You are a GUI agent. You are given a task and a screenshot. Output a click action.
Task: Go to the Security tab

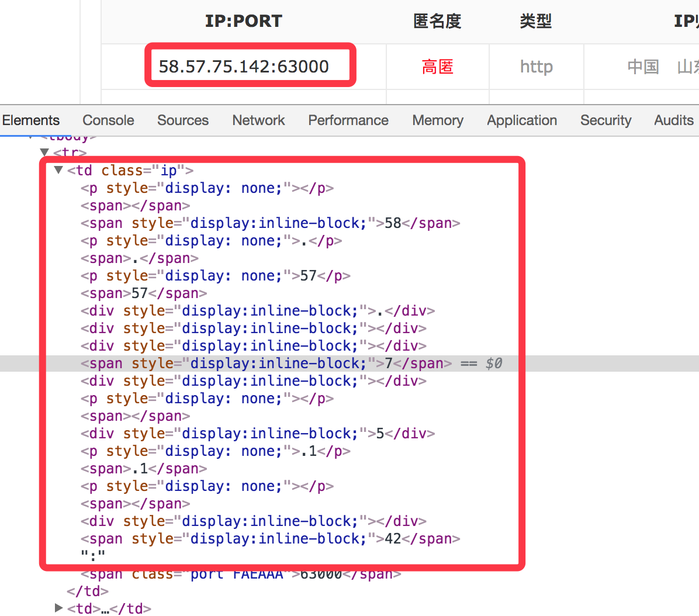[605, 120]
